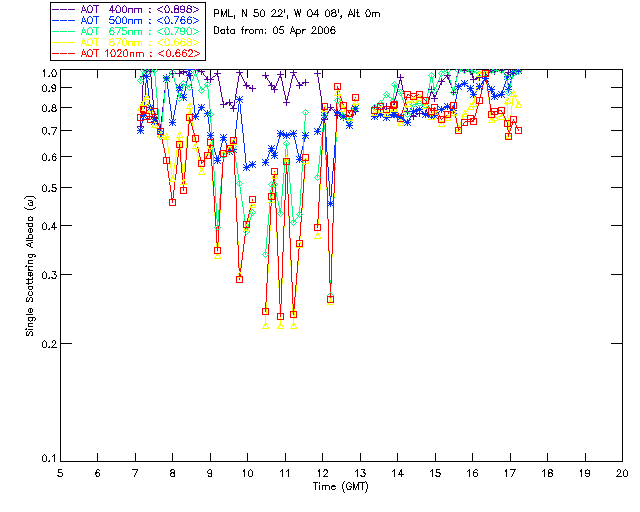640x512 pixels.
Task: Click the 12 label on time axis
Action: pyautogui.click(x=322, y=473)
